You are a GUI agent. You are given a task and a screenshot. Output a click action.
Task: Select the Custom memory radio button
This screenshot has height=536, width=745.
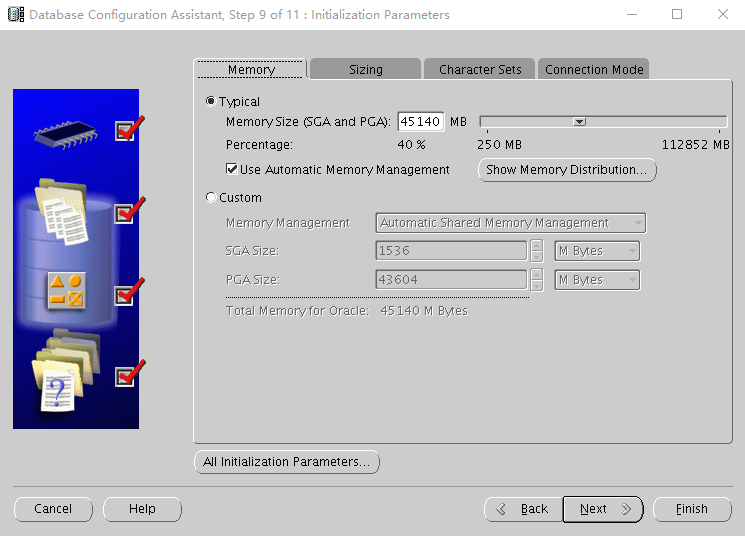coord(210,197)
